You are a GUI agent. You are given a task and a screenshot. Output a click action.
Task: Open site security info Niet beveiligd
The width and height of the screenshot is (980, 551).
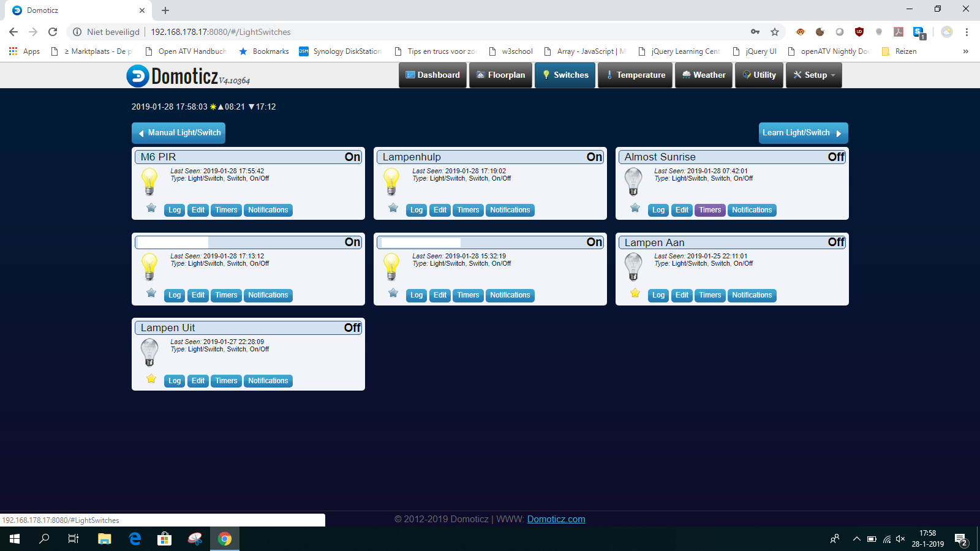coord(106,32)
